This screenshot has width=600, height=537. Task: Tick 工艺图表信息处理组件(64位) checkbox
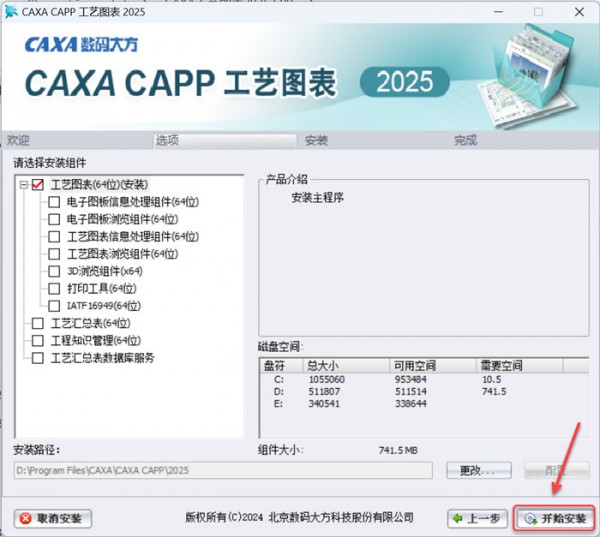pos(54,237)
